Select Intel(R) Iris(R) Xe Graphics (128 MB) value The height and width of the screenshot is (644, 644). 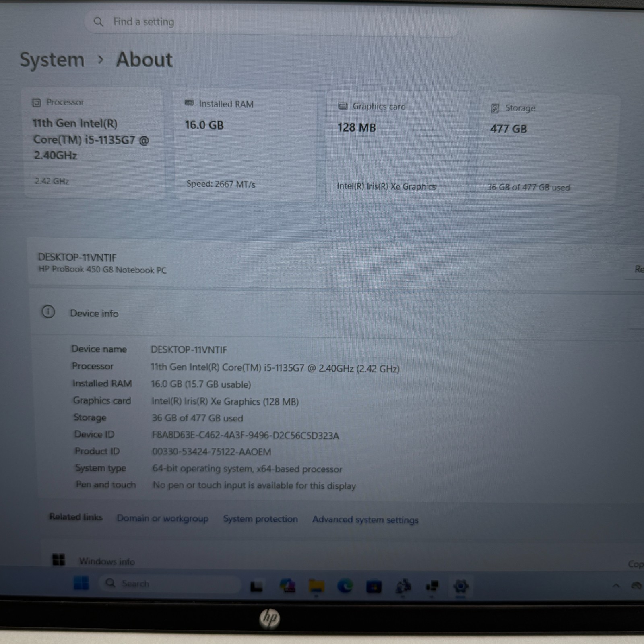tap(225, 402)
